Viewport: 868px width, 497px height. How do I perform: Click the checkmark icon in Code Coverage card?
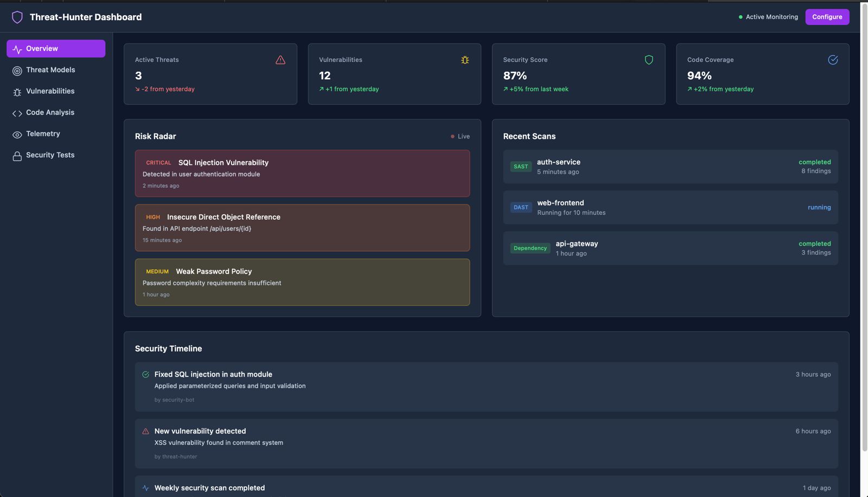[x=832, y=60]
